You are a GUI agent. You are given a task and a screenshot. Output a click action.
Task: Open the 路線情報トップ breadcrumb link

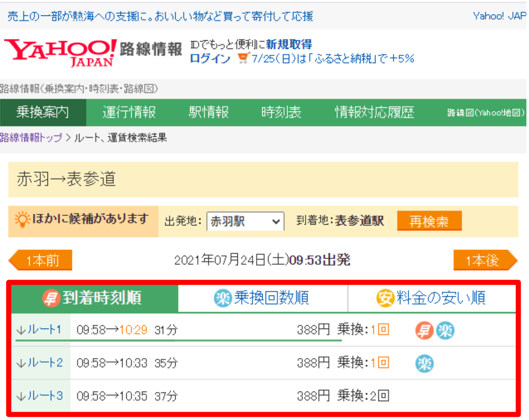pyautogui.click(x=31, y=138)
